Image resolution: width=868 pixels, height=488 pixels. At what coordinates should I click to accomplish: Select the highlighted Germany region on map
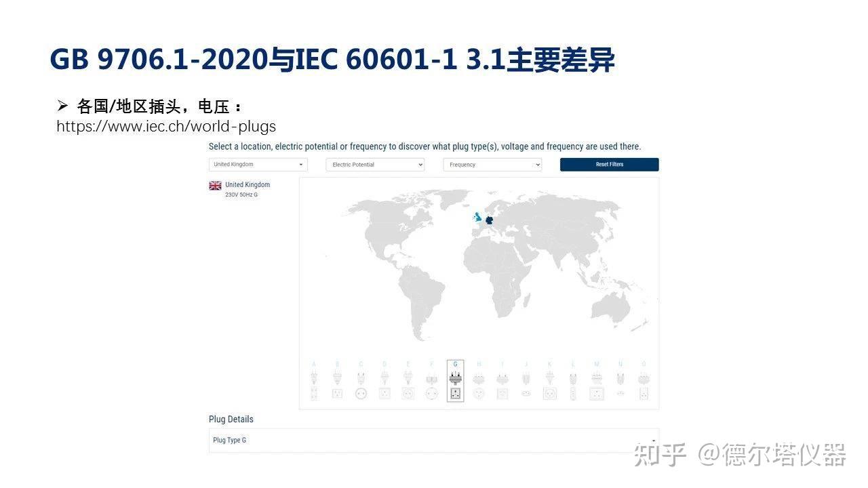coord(490,220)
